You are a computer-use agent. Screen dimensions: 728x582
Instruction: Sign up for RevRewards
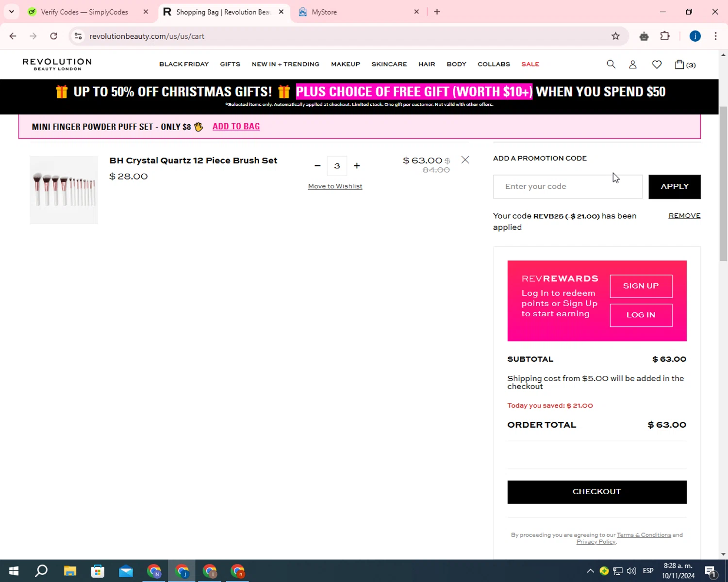(641, 286)
